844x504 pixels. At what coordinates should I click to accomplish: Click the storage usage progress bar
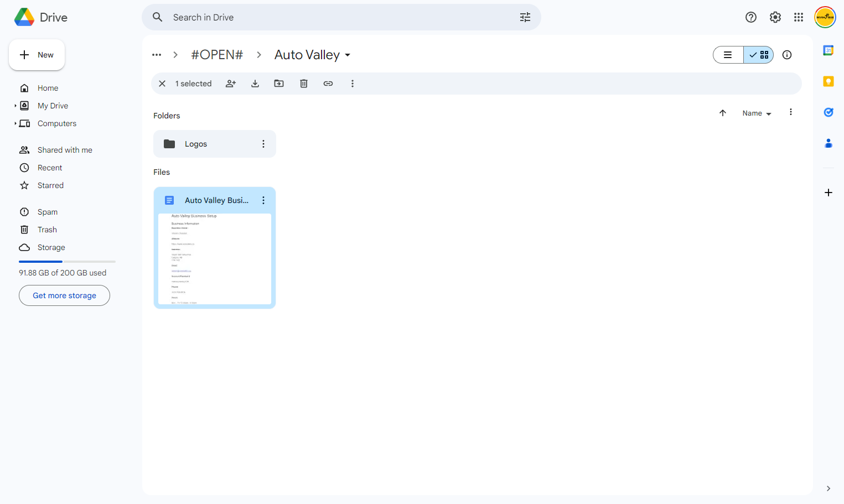67,262
